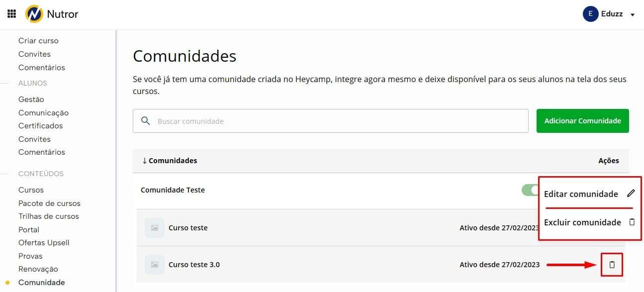Toggle the Comunidade Teste switch
644x292 pixels.
point(531,190)
